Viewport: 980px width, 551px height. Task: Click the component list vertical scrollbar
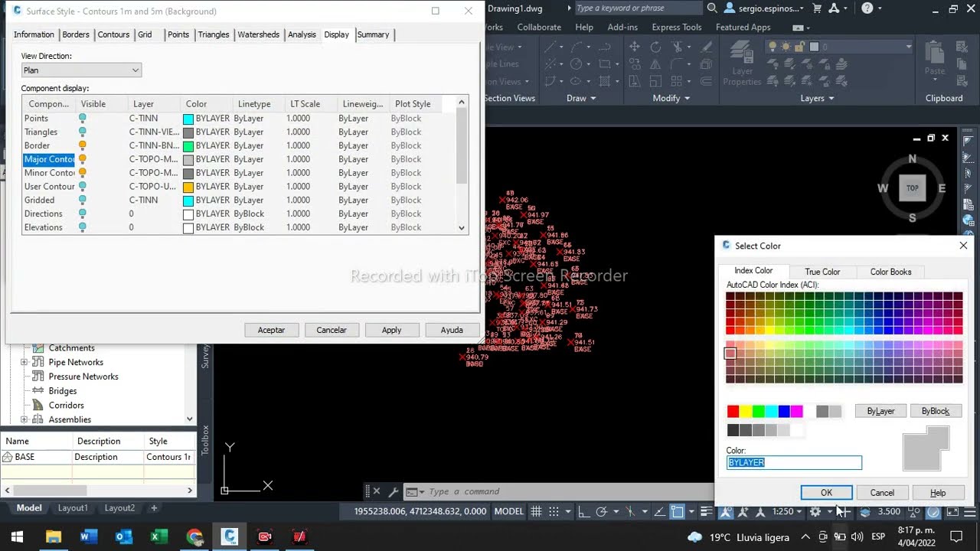click(x=462, y=165)
